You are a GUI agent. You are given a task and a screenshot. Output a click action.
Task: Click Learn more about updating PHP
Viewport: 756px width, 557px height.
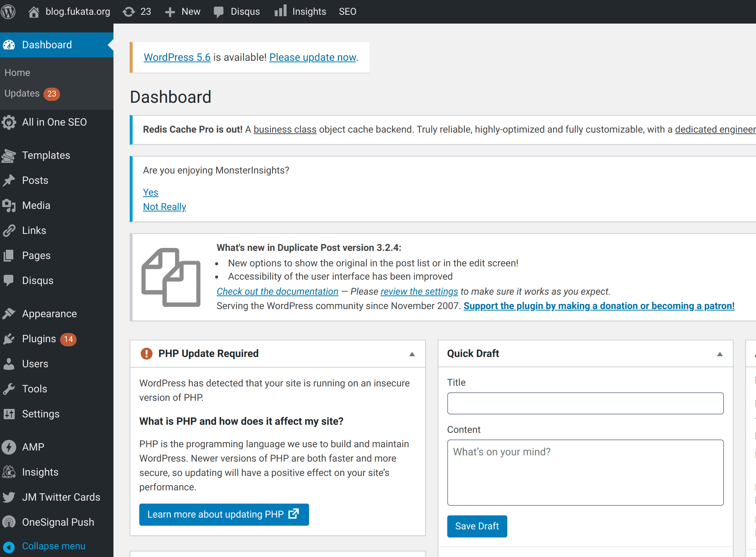224,515
